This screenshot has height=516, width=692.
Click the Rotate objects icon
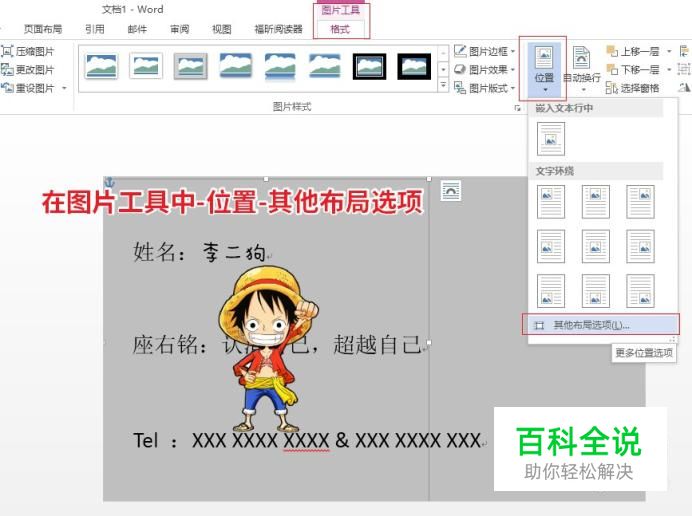(x=684, y=88)
